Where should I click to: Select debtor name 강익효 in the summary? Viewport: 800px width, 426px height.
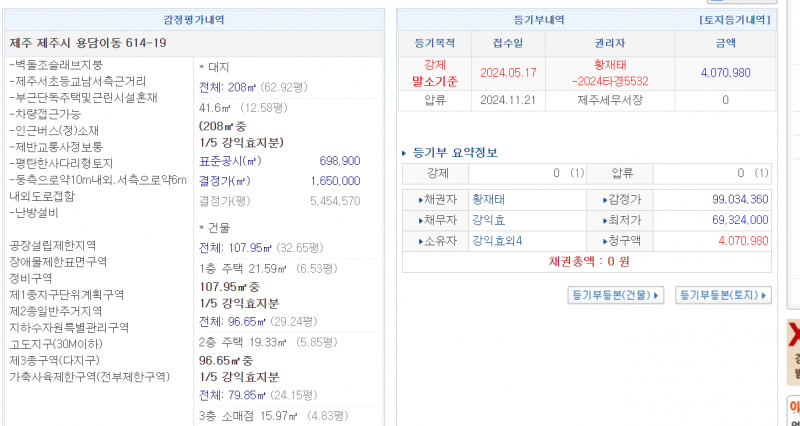[488, 219]
